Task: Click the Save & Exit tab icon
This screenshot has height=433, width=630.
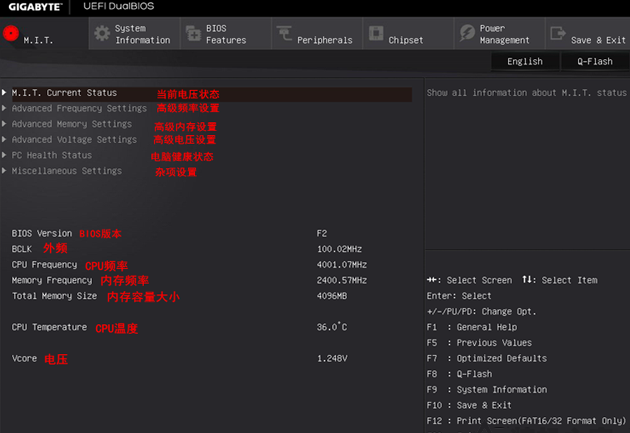Action: tap(558, 34)
